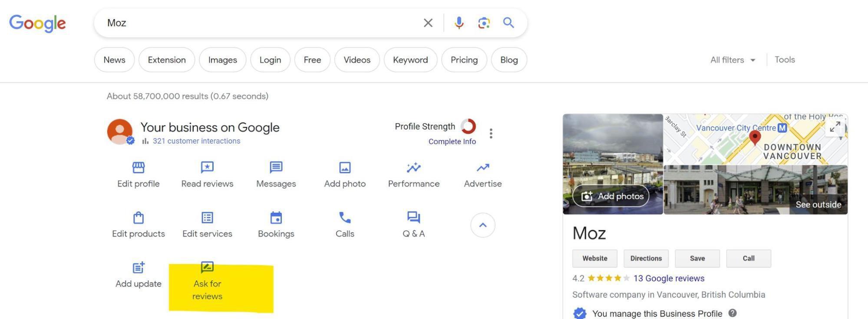Open the Read reviews icon
Viewport: 868px width, 319px height.
(x=207, y=168)
